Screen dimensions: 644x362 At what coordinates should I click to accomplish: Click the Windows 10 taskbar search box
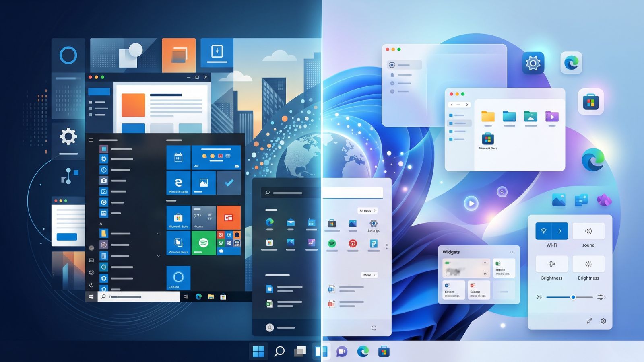pyautogui.click(x=138, y=297)
